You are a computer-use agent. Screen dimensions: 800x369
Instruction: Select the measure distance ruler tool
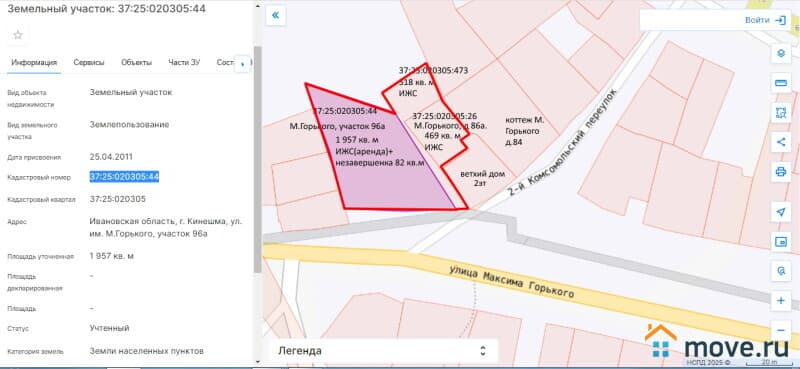780,83
